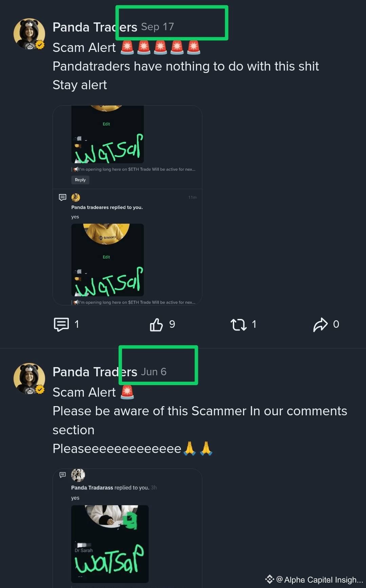366x588 pixels.
Task: Retweet the Sep 17 post
Action: coord(239,324)
